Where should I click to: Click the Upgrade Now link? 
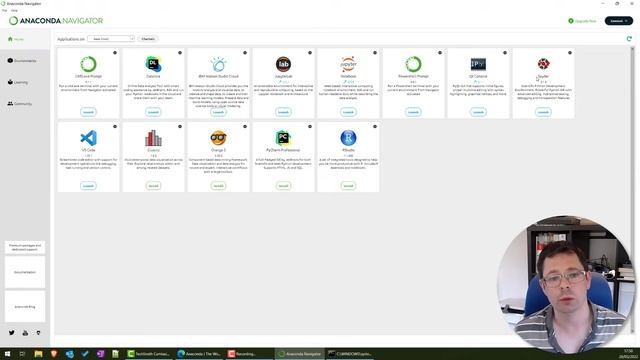pyautogui.click(x=582, y=21)
